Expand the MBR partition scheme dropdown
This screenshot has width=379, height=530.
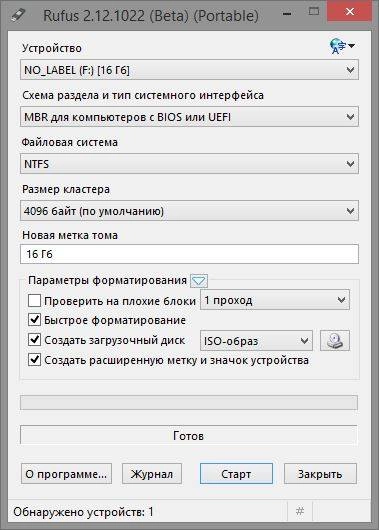(189, 117)
